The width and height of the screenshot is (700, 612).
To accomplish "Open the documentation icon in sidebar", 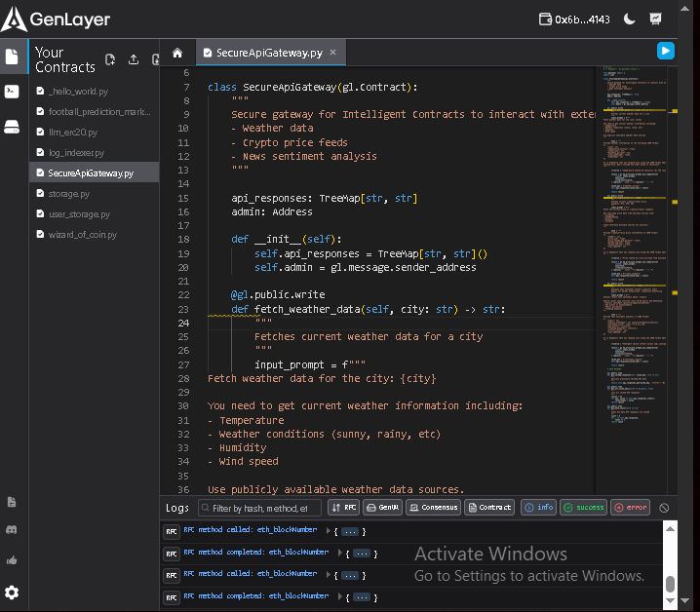I will 12,502.
